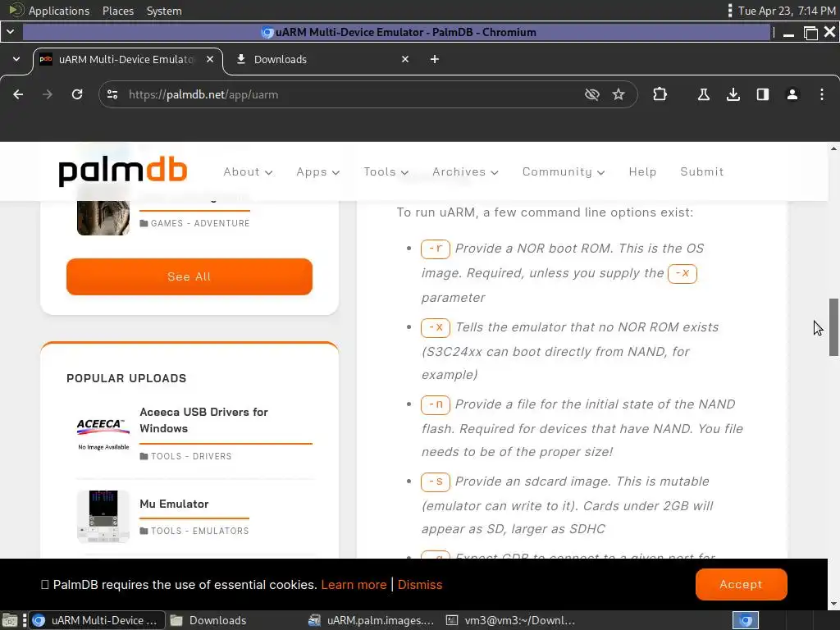Screen dimensions: 840x630
Task: Reload the palmdb page
Action: click(77, 95)
